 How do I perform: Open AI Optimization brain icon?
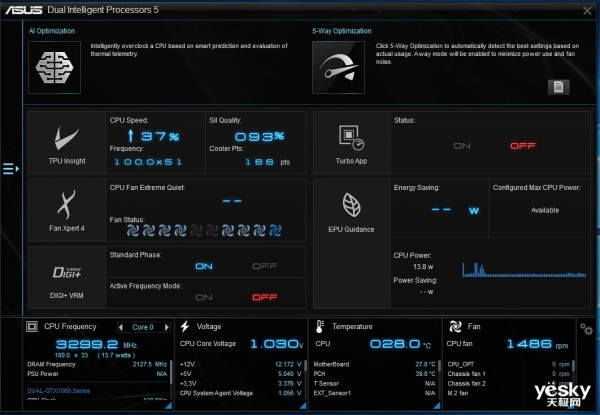pos(54,67)
